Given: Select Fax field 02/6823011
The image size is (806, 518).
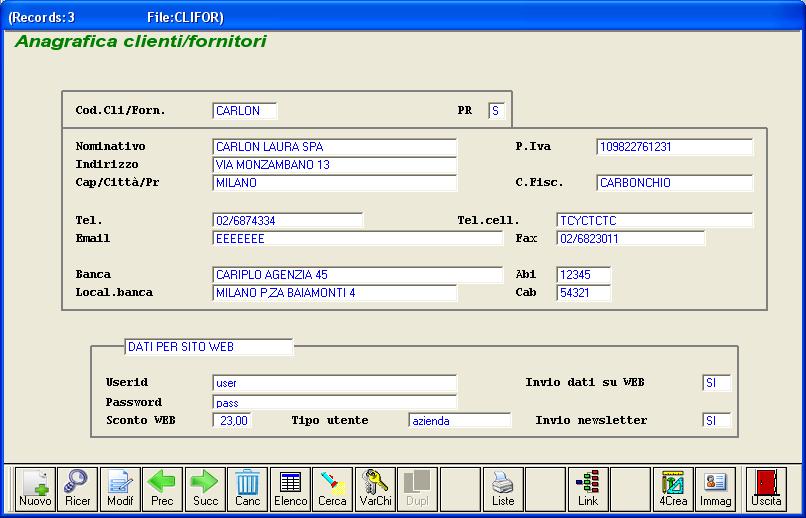Looking at the screenshot, I should click(x=631, y=238).
